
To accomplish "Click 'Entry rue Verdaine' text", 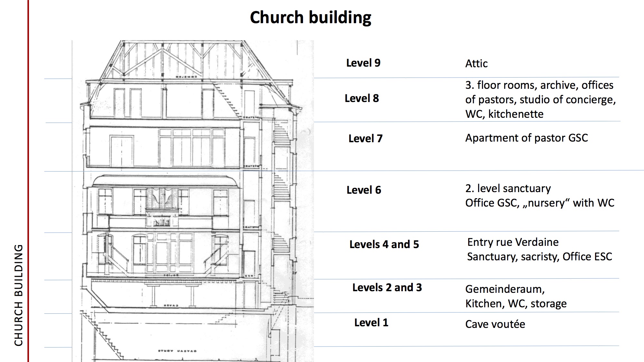I will 513,242.
